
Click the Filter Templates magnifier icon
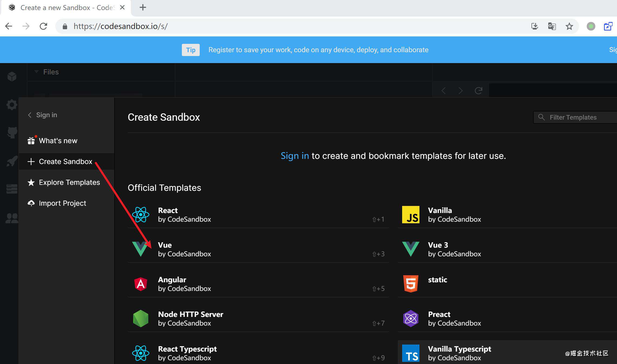pos(541,117)
